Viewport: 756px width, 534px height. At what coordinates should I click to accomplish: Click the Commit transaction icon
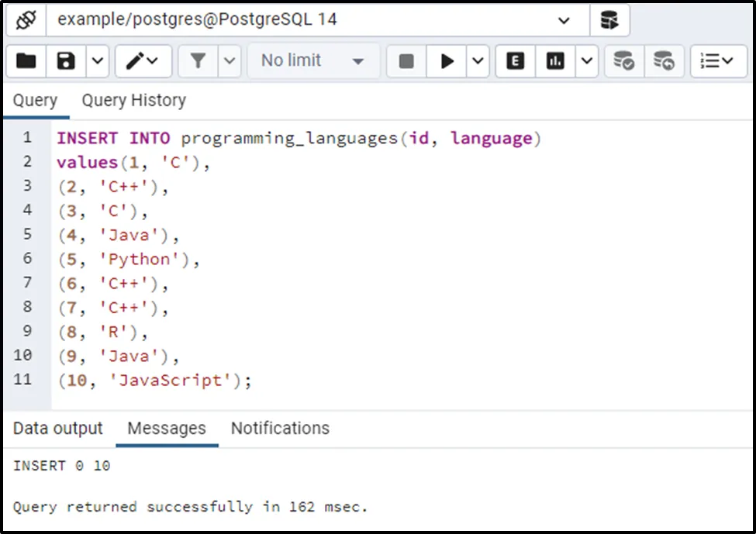[x=623, y=61]
